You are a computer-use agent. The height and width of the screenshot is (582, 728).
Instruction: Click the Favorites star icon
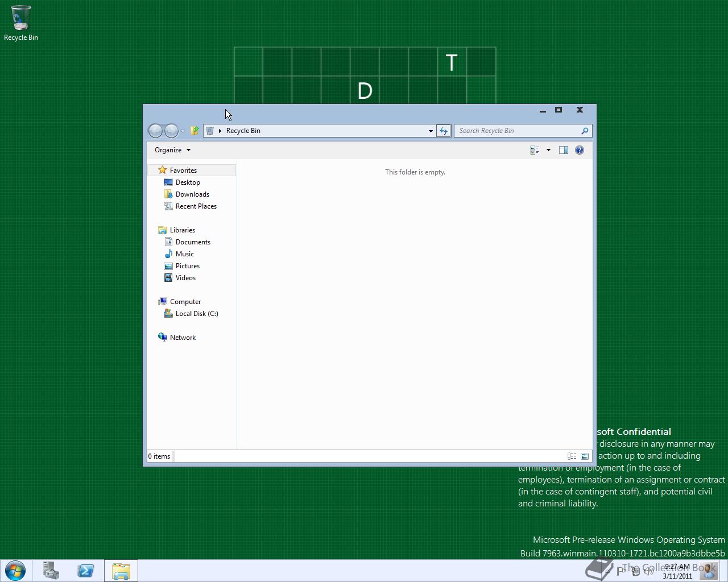163,170
